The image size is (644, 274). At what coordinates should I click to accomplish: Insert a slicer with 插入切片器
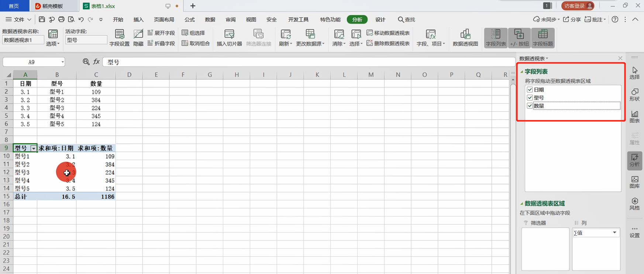click(x=229, y=38)
